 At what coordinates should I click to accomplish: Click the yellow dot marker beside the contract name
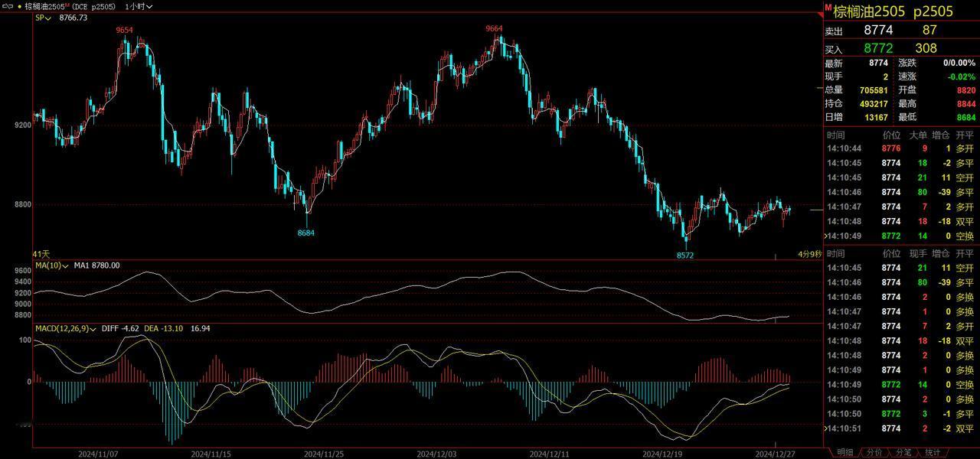(19, 6)
